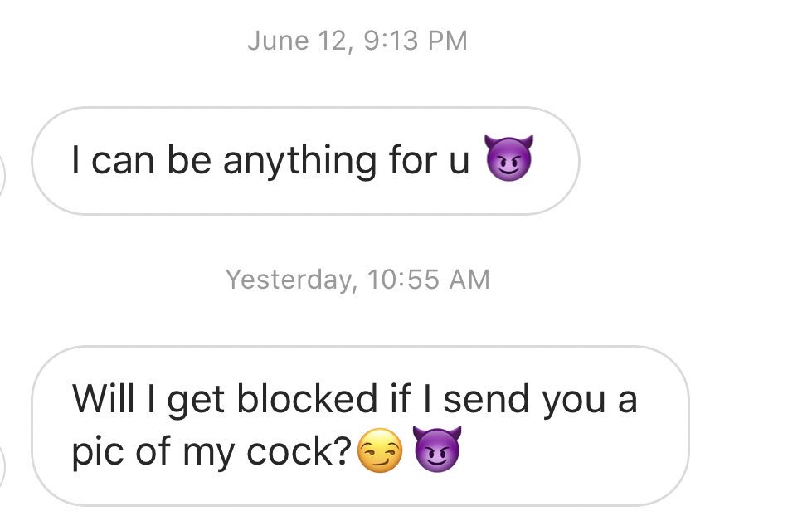Tap the word "be" in first message
The height and width of the screenshot is (511, 812).
tap(189, 159)
